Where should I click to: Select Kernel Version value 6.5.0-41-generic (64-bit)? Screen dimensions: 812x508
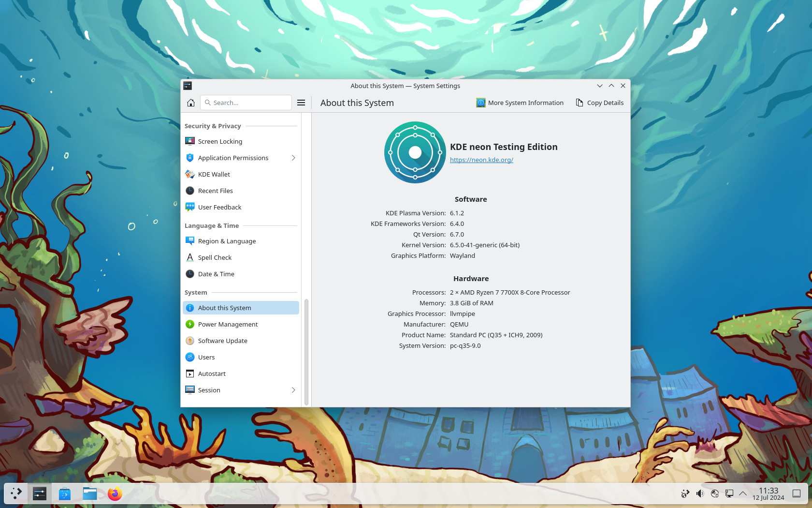point(485,245)
